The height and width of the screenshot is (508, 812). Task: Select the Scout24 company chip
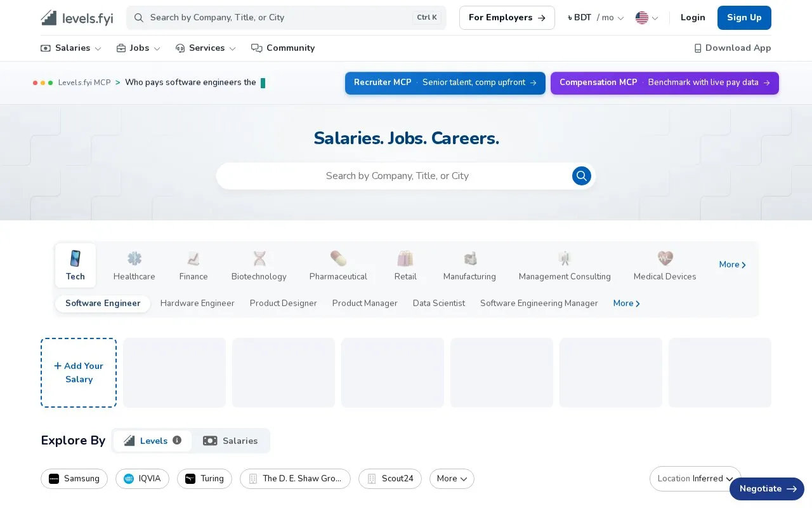pos(390,479)
